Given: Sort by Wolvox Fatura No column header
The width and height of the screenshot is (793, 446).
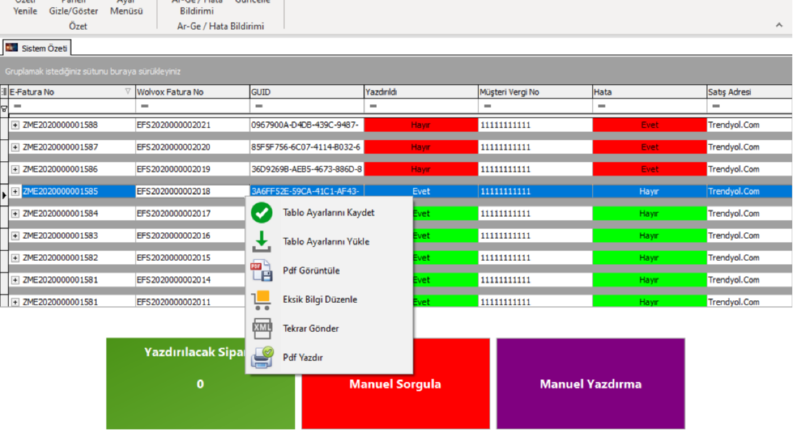Looking at the screenshot, I should tap(192, 92).
